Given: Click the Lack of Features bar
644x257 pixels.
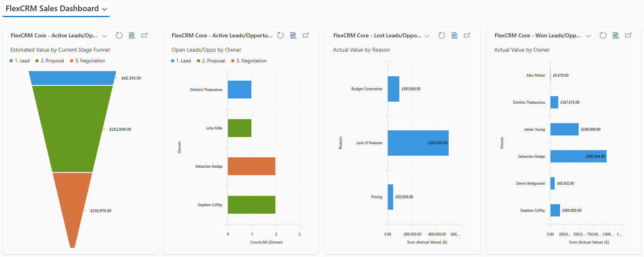Looking at the screenshot, I should tap(418, 143).
